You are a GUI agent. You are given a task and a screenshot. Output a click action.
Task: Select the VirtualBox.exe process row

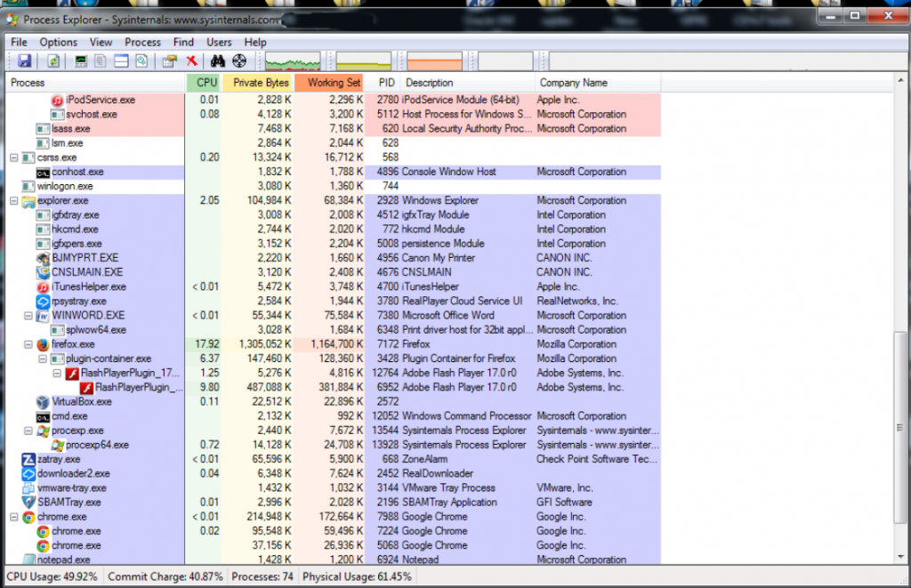pos(81,402)
